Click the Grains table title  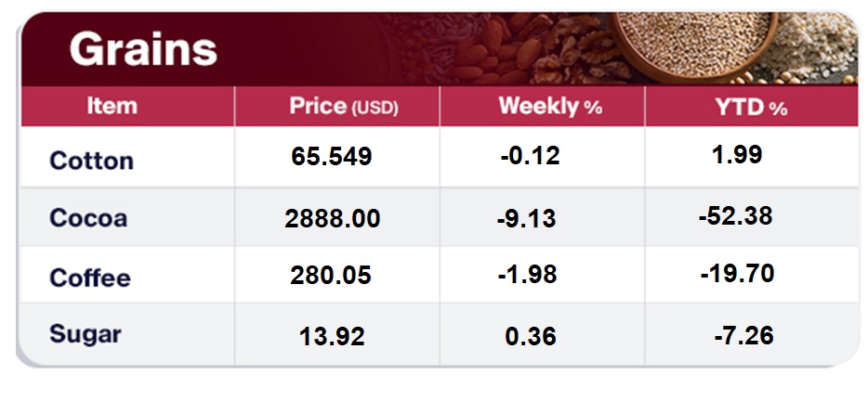pyautogui.click(x=143, y=48)
